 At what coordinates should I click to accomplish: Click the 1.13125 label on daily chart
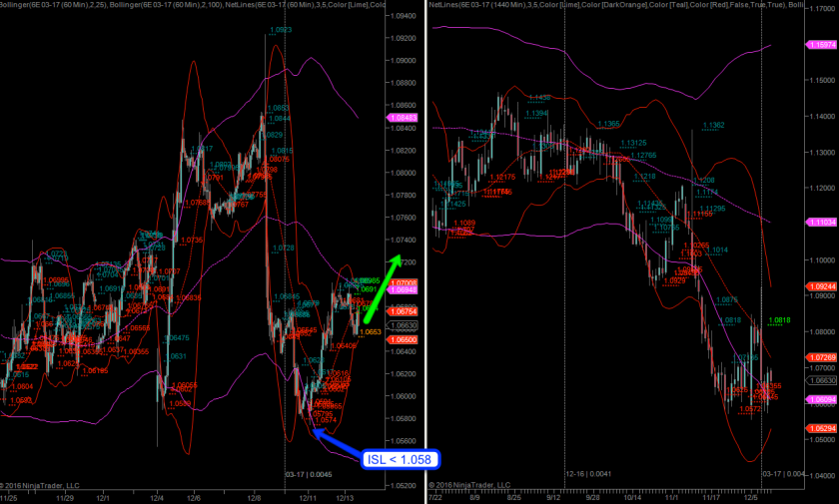[633, 144]
